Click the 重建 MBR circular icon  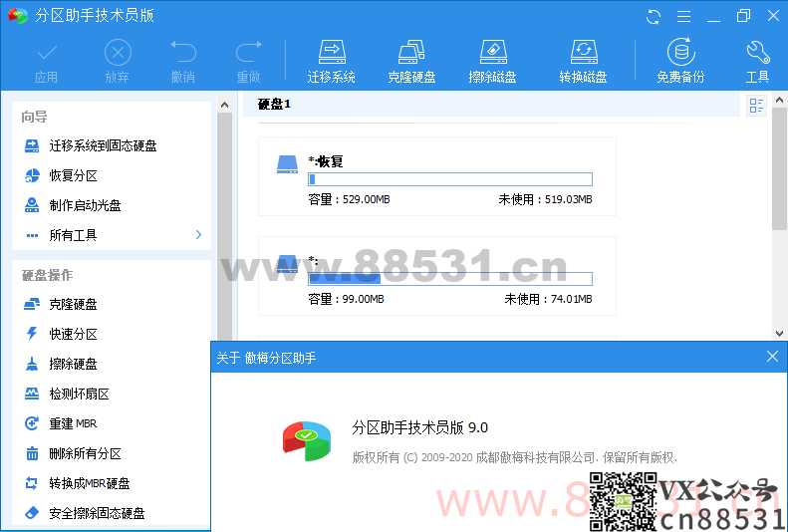(x=32, y=423)
